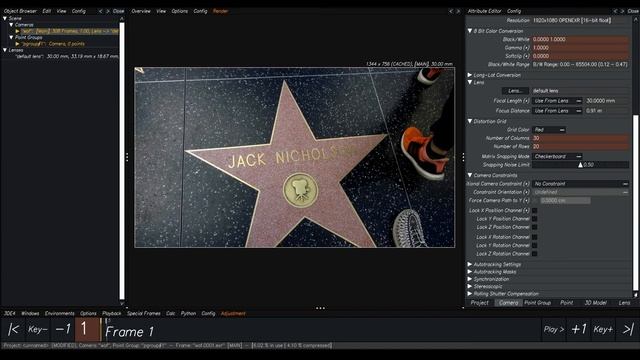The width and height of the screenshot is (640, 360).
Task: Open the No Constraint camera constraint dropdown
Action: [580, 184]
